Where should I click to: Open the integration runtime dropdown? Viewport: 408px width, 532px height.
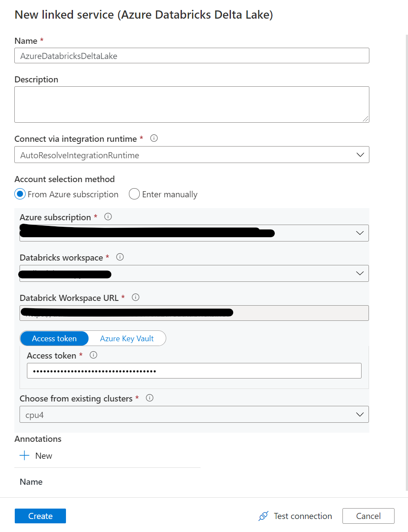click(x=191, y=155)
